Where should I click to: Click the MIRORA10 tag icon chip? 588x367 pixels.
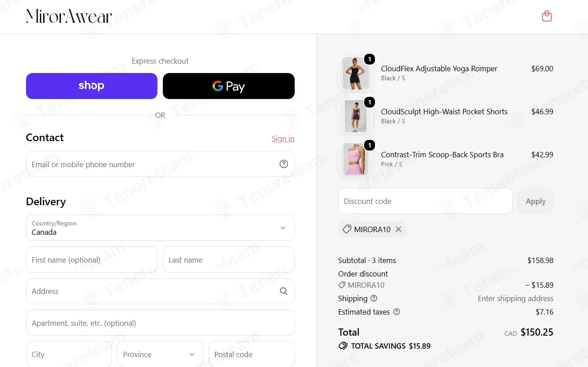point(372,229)
